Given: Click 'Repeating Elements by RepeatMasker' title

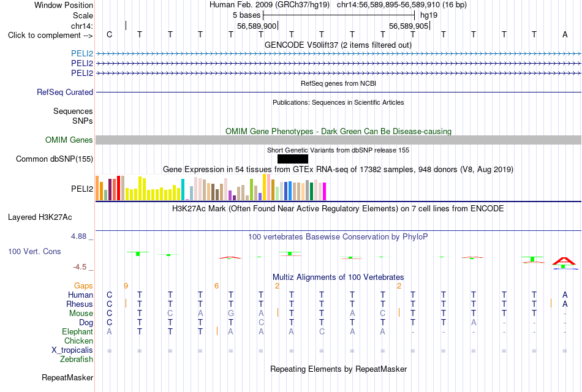Looking at the screenshot, I should (339, 369).
